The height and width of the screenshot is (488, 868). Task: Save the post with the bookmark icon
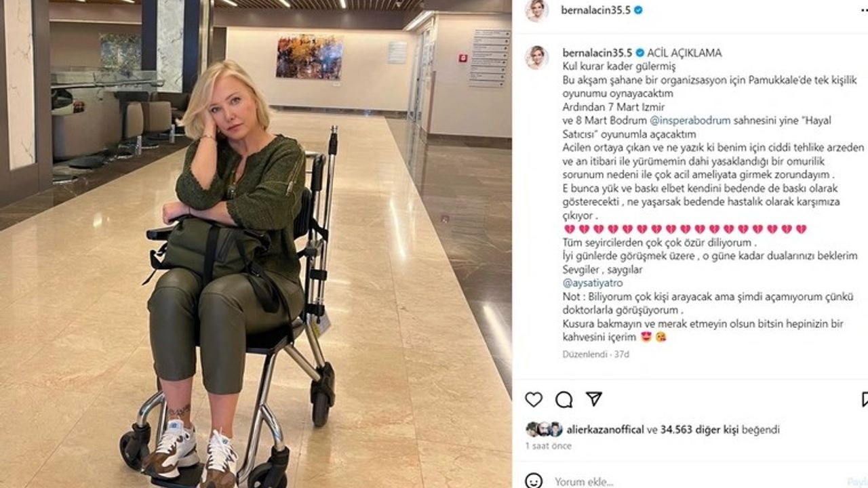pyautogui.click(x=864, y=399)
